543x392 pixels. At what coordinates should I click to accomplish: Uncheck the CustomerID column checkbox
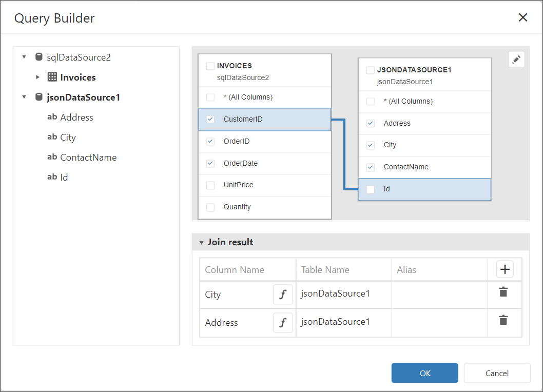point(210,120)
